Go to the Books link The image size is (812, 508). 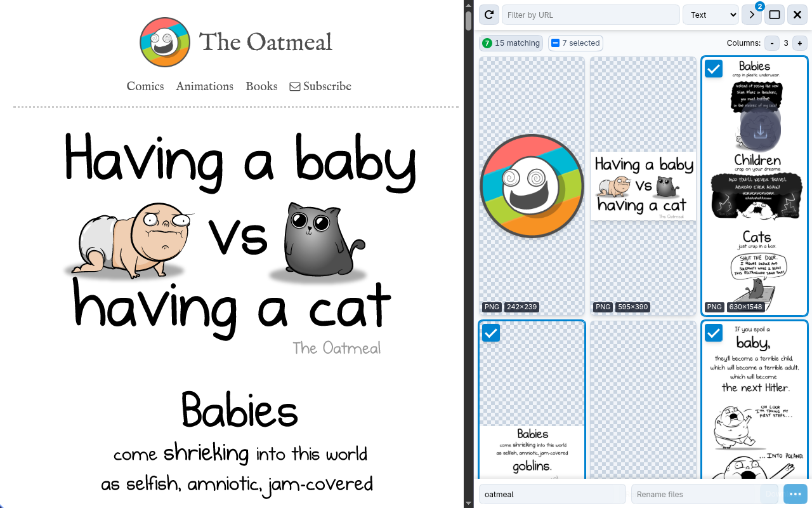point(261,86)
